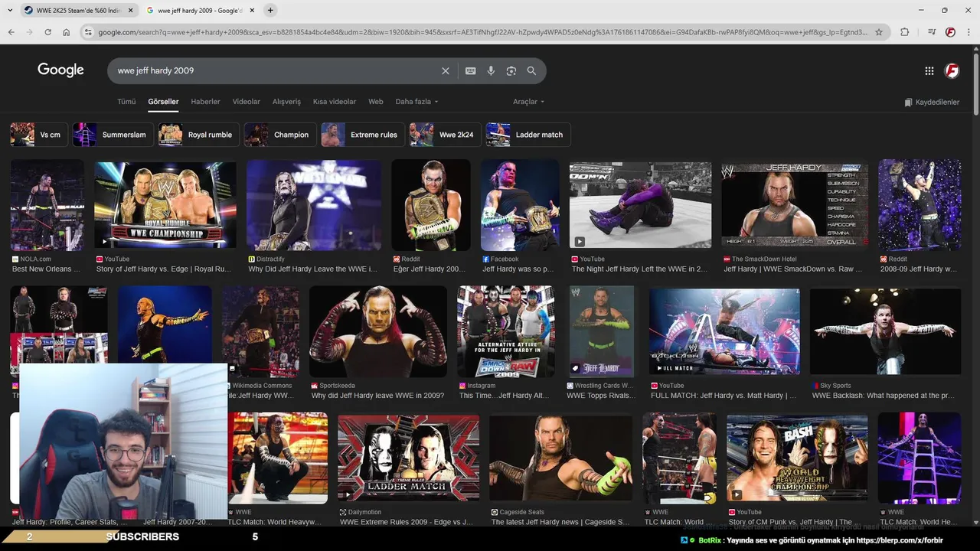Viewport: 980px width, 551px height.
Task: Open the Wrestling Cards 'WWE Topps Rivals' thumbnail
Action: [602, 331]
